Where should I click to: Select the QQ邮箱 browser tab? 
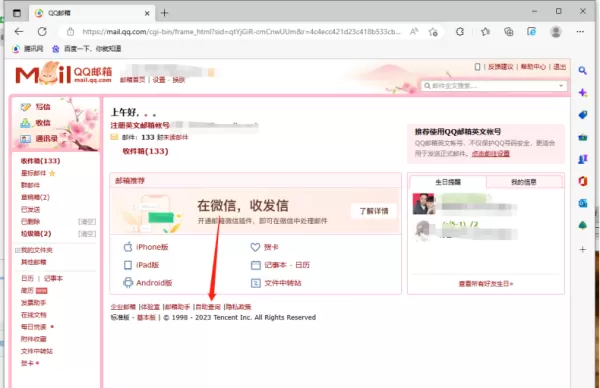tap(92, 13)
